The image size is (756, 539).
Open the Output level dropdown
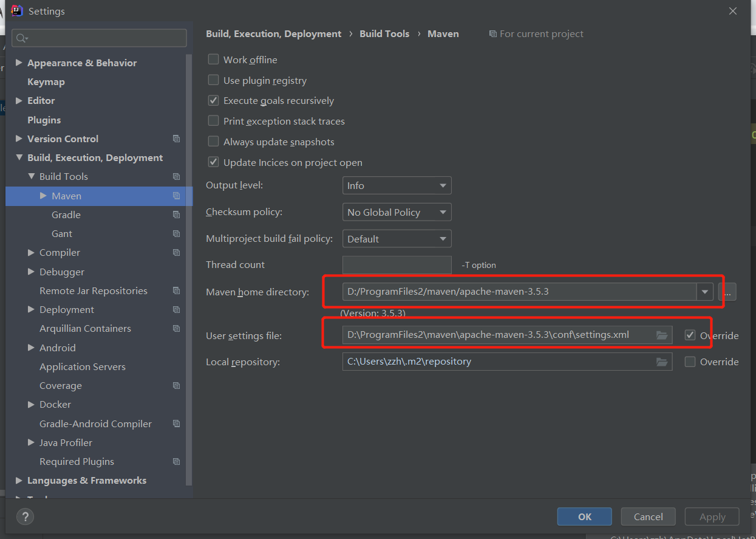click(397, 185)
